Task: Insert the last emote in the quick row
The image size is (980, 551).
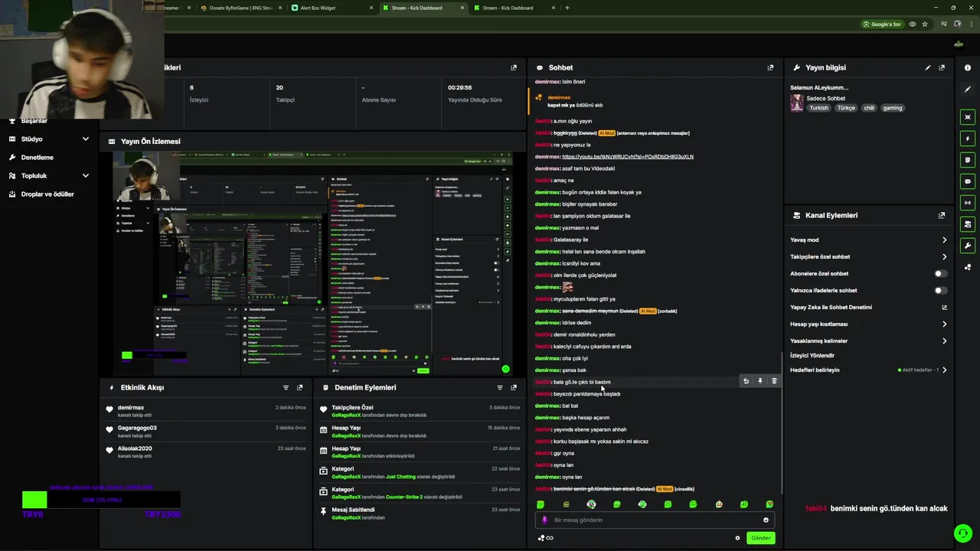Action: (769, 504)
